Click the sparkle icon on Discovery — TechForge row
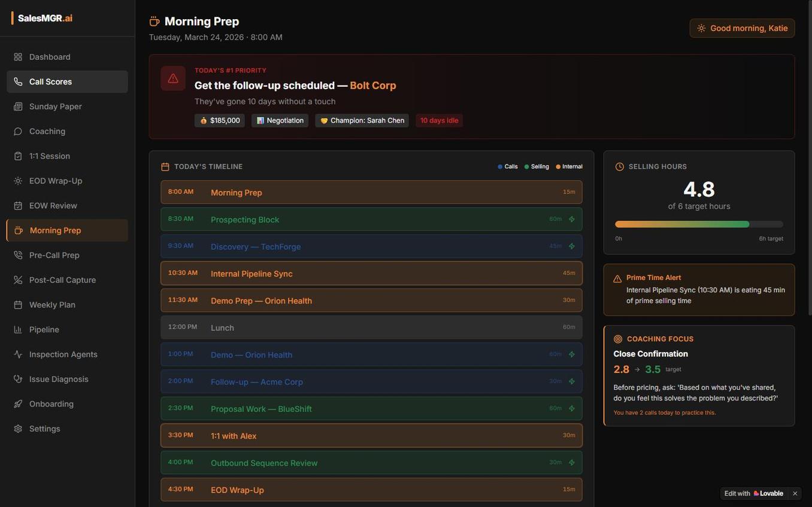The height and width of the screenshot is (507, 812). click(572, 246)
